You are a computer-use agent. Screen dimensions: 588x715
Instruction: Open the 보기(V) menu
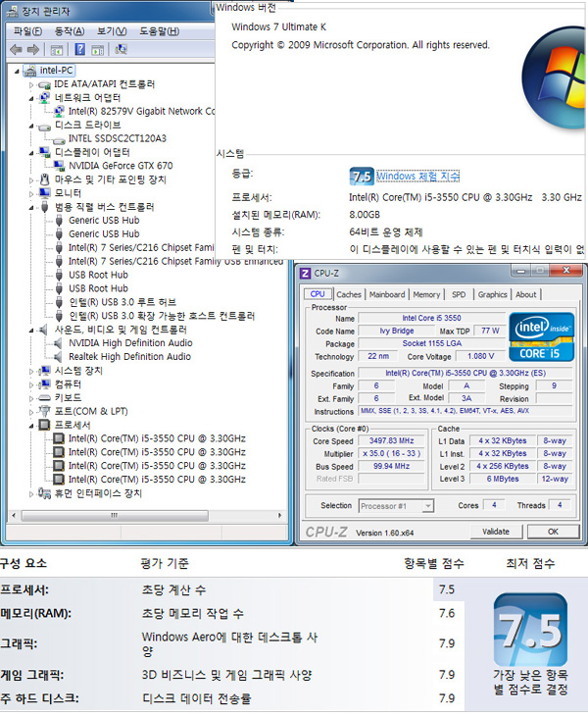(112, 31)
